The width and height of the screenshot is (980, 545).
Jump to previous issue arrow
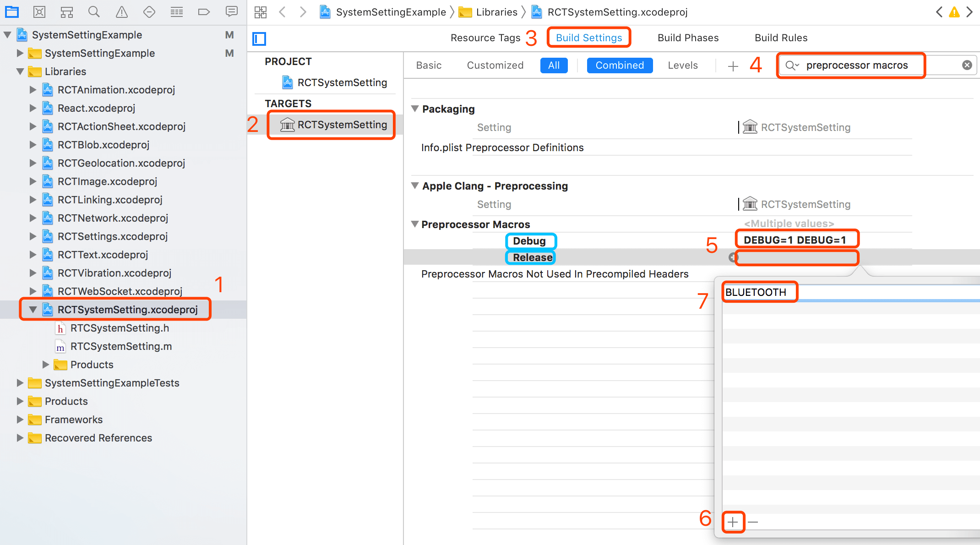point(939,12)
